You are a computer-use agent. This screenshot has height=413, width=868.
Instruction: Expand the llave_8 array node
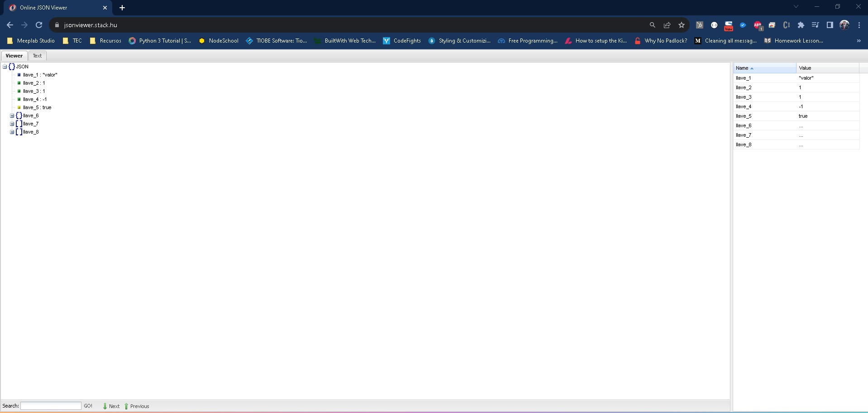(12, 132)
